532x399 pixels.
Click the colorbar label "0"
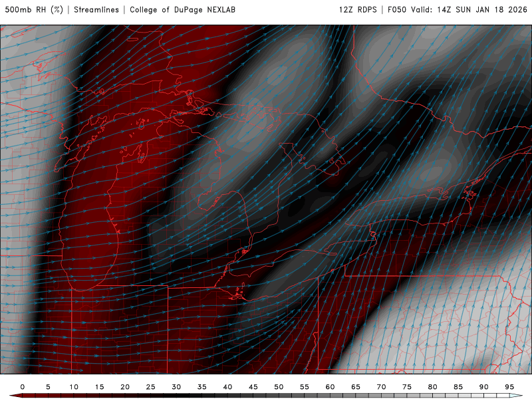(23, 387)
